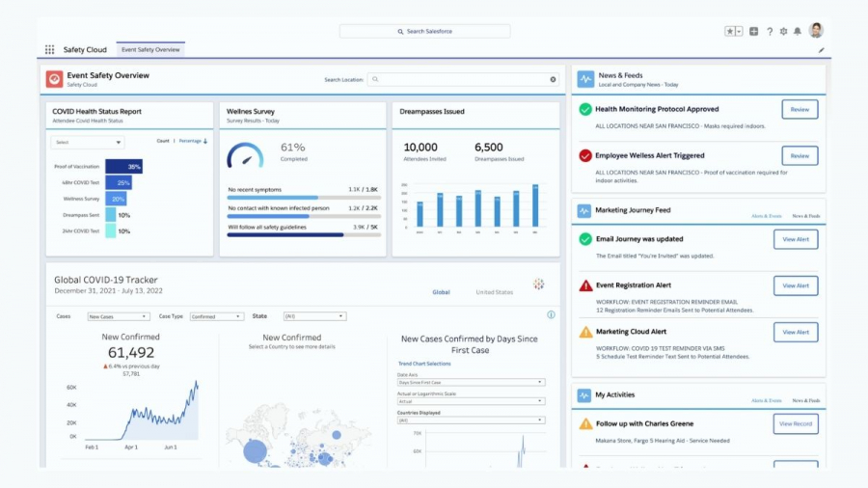Click the Tableau logo icon in tracker
The height and width of the screenshot is (488, 868).
coord(538,285)
